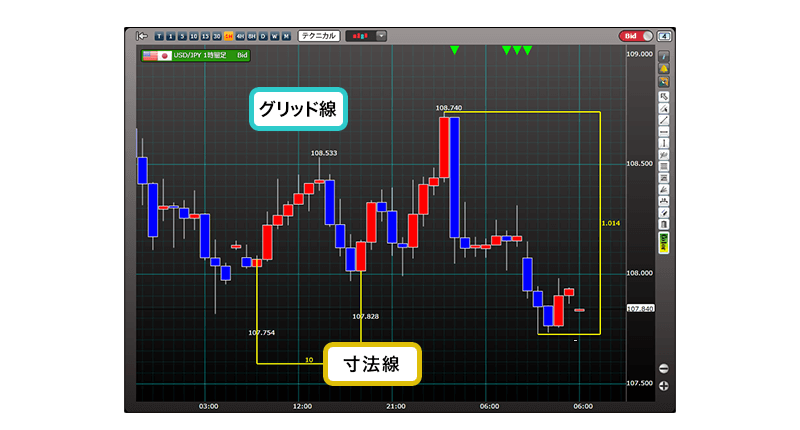Click the back arrow icon in the chart toolbar
Screen dimensions: 800x430
142,36
